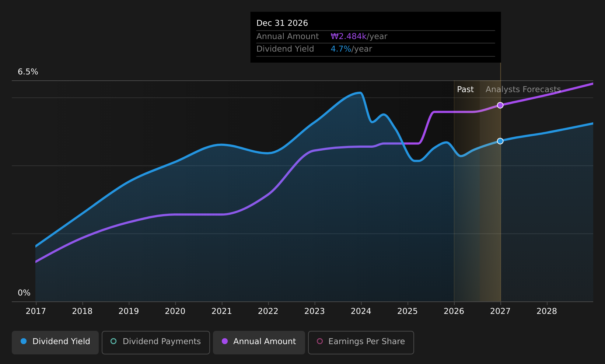Click the purple Annual Amount marker at 2027
The height and width of the screenshot is (364, 605).
tap(500, 105)
